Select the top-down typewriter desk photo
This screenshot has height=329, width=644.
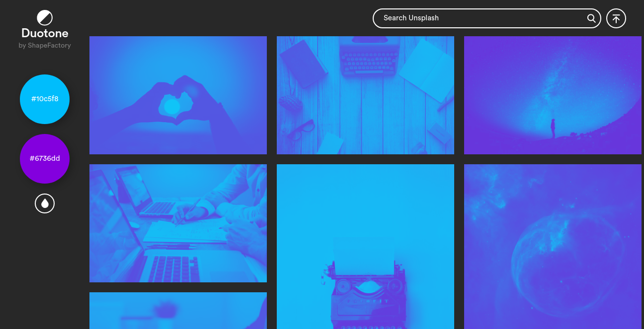pyautogui.click(x=365, y=95)
